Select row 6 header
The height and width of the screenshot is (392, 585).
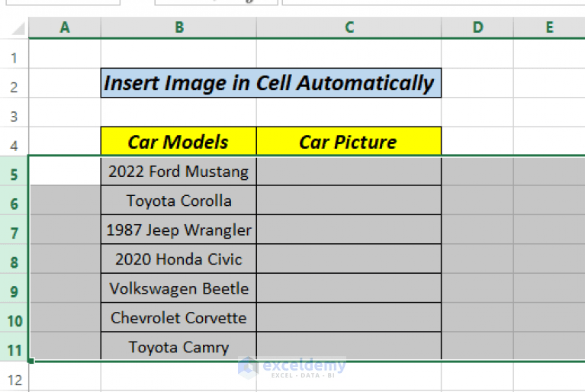(14, 200)
